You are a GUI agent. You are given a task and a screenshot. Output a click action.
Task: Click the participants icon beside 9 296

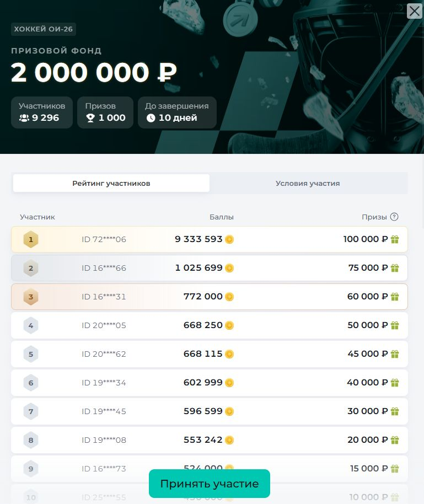click(24, 118)
